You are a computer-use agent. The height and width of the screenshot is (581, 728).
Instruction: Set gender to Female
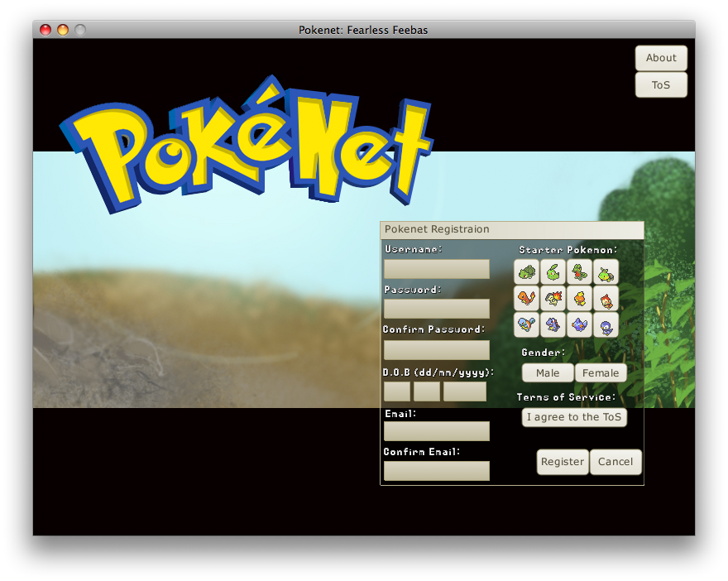tap(601, 373)
